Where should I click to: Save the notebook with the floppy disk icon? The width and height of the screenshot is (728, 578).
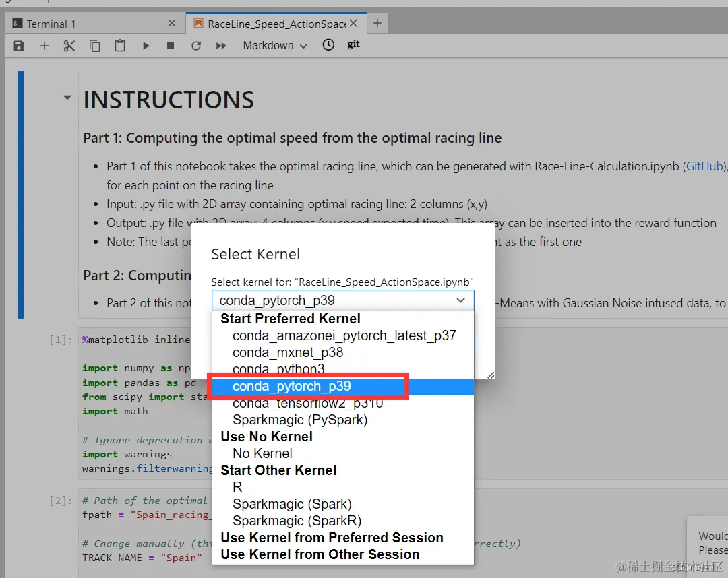tap(19, 45)
